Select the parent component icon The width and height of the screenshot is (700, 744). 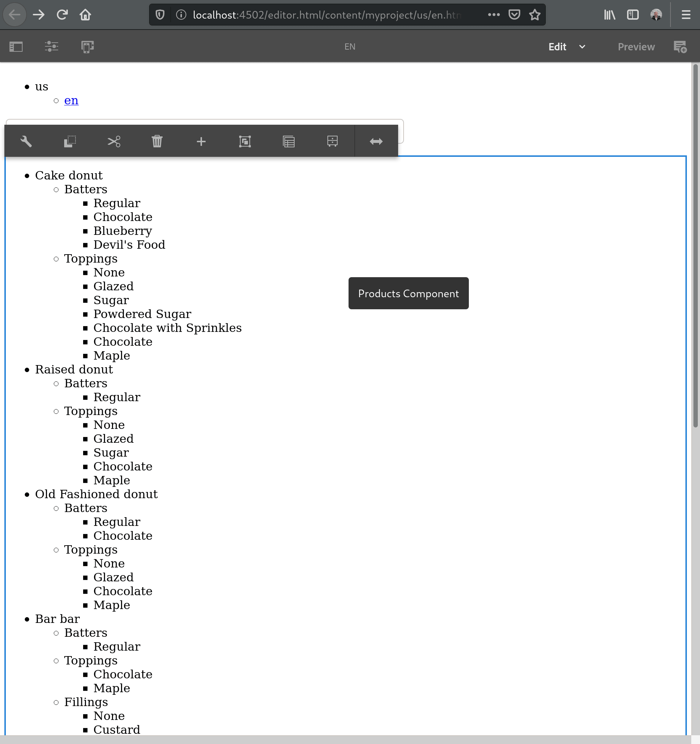(x=332, y=142)
